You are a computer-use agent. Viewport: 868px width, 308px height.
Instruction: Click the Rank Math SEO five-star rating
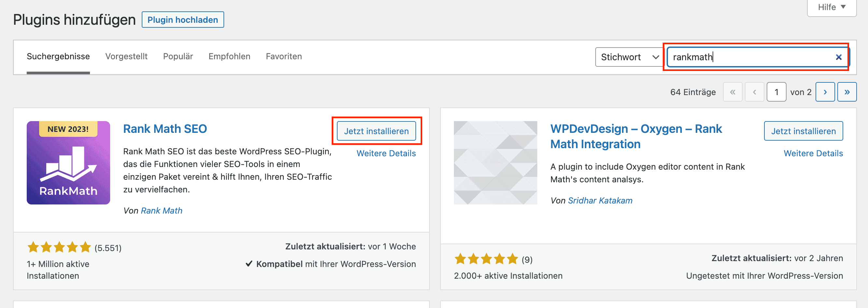(x=59, y=247)
